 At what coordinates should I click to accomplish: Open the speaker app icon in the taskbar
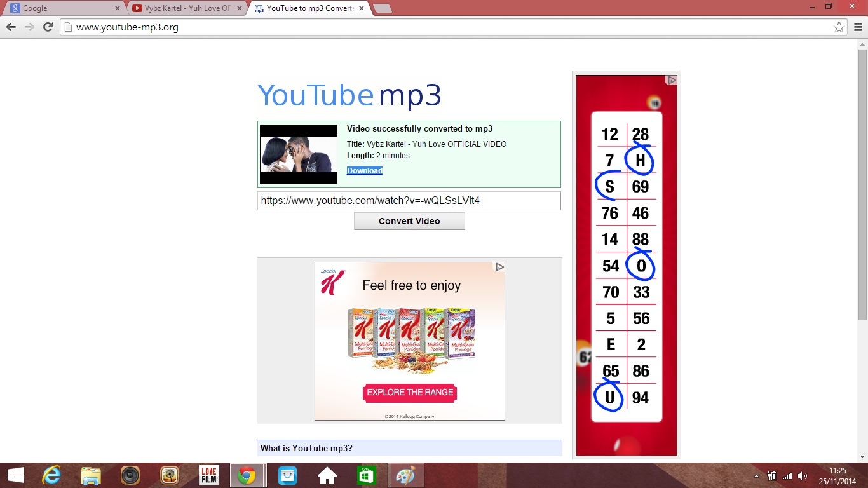click(130, 475)
